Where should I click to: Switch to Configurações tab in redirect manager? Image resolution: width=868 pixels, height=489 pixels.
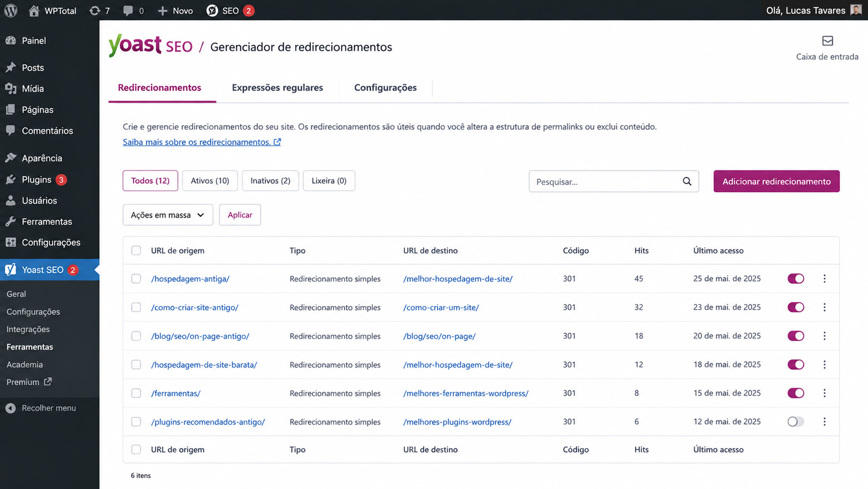[x=385, y=87]
